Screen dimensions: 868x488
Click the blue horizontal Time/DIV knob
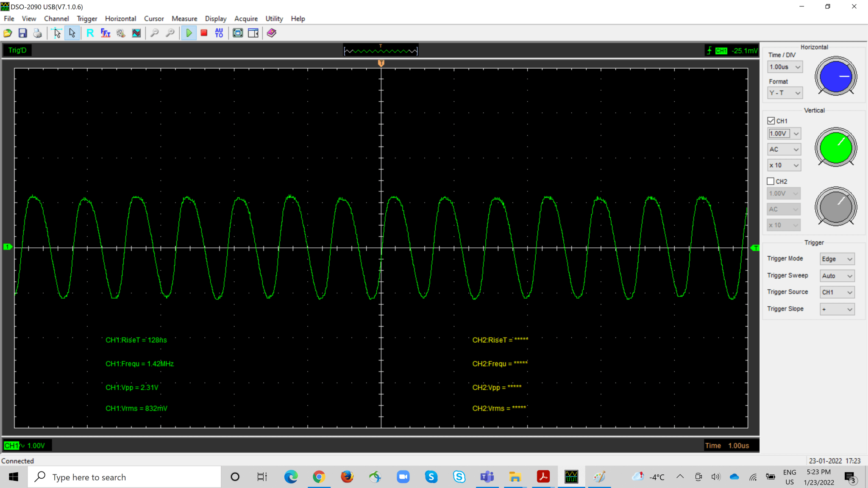point(836,76)
